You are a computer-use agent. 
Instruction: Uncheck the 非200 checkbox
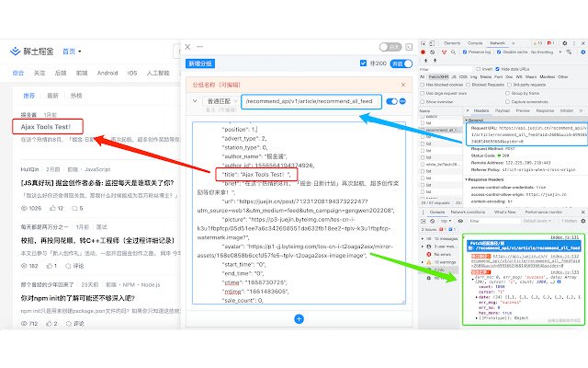(363, 63)
